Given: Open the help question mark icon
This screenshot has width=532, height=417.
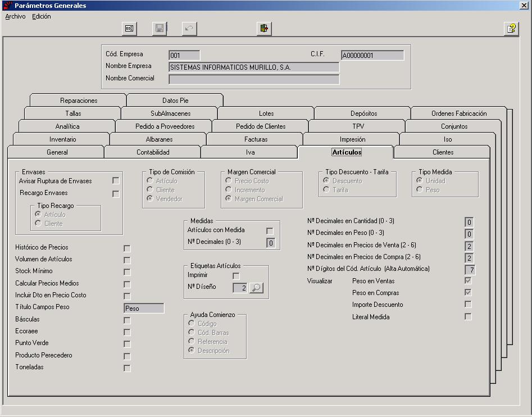Looking at the screenshot, I should point(511,29).
